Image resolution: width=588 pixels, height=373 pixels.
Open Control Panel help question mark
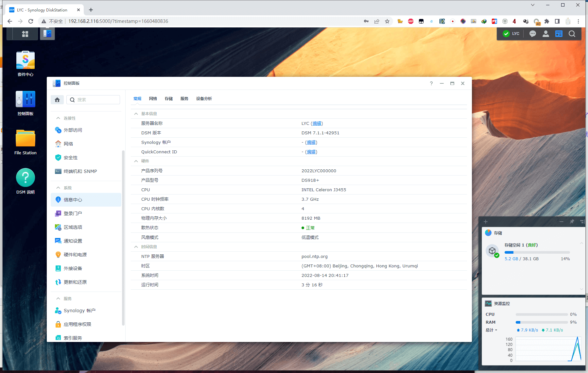(431, 83)
